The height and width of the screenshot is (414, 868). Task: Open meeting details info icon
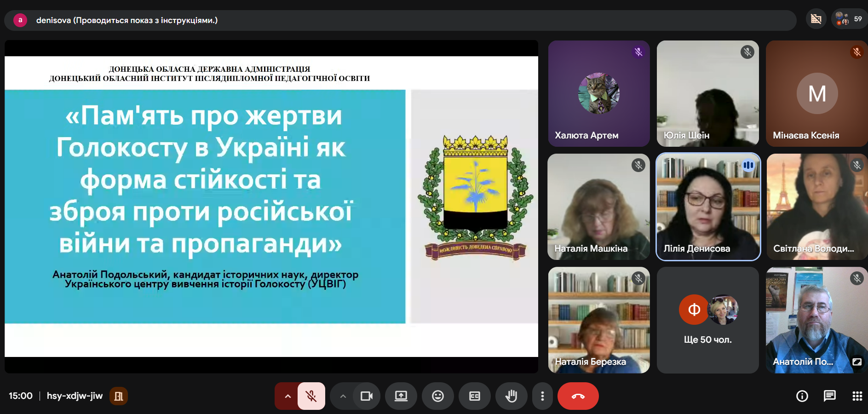[x=802, y=396]
